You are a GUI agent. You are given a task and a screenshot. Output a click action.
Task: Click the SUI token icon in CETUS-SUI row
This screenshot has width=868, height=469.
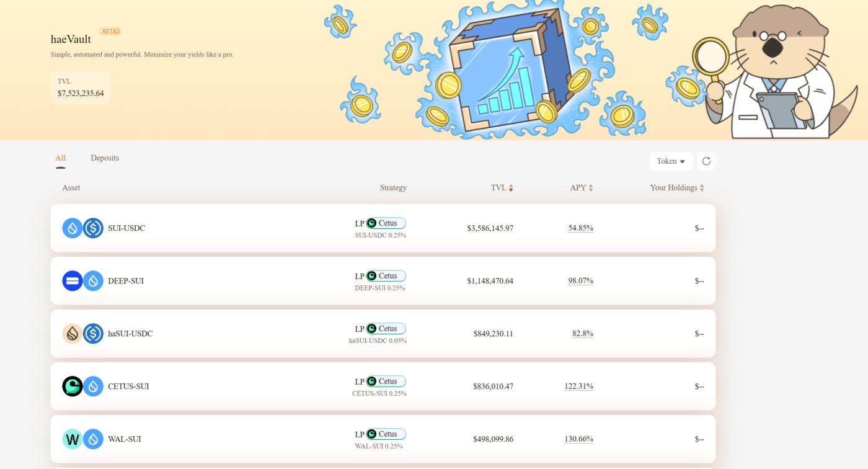[93, 386]
